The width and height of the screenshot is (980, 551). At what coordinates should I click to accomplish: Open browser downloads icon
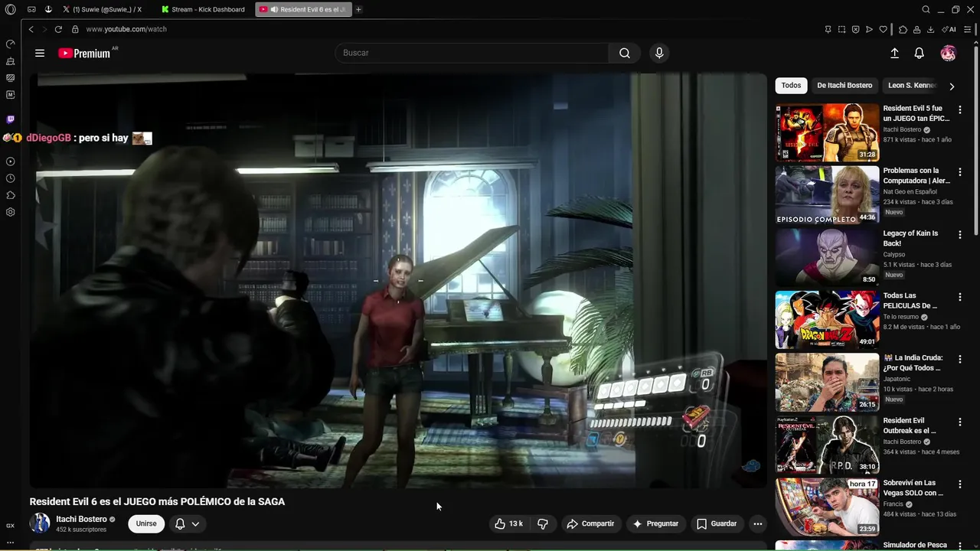coord(930,29)
